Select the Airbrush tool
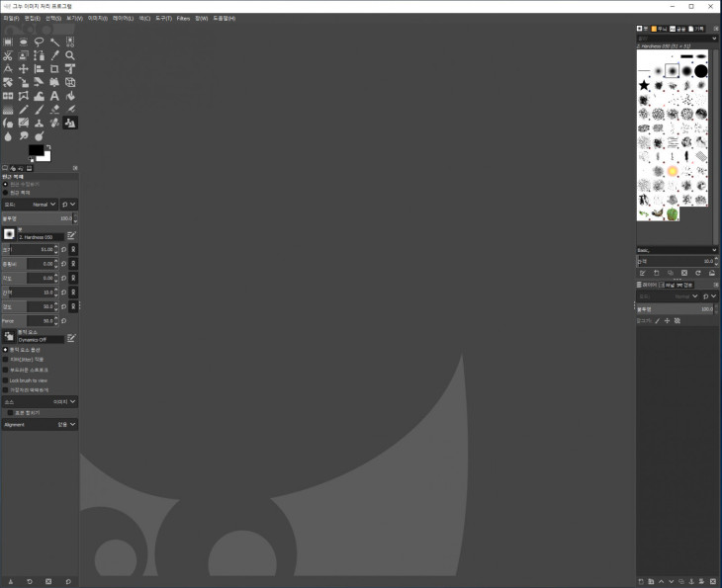Image resolution: width=722 pixels, height=588 pixels. tap(70, 110)
